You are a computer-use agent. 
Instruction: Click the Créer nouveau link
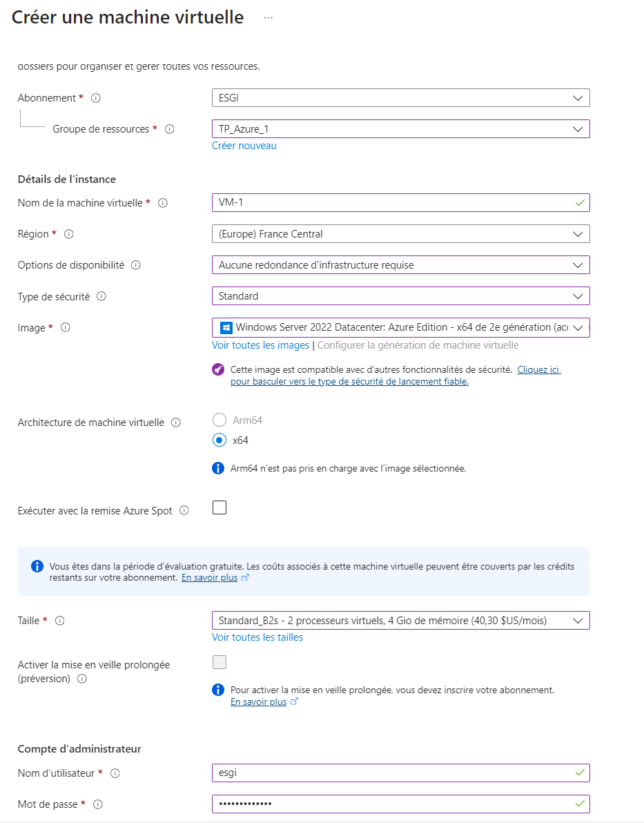point(244,146)
